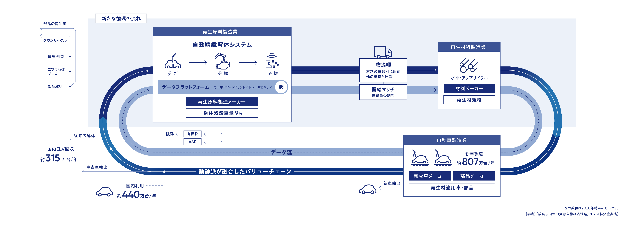Click the 中古車輸出 label
Screen dimensions: 644x227
pos(97,167)
